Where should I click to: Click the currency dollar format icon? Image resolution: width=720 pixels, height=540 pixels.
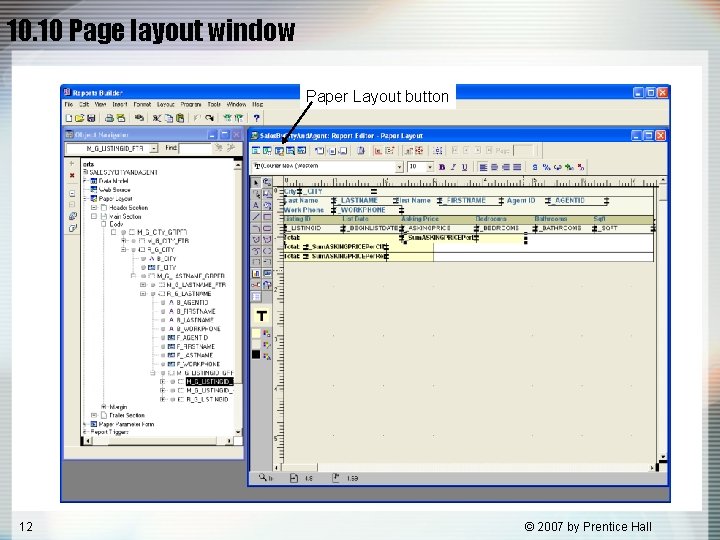click(x=534, y=167)
